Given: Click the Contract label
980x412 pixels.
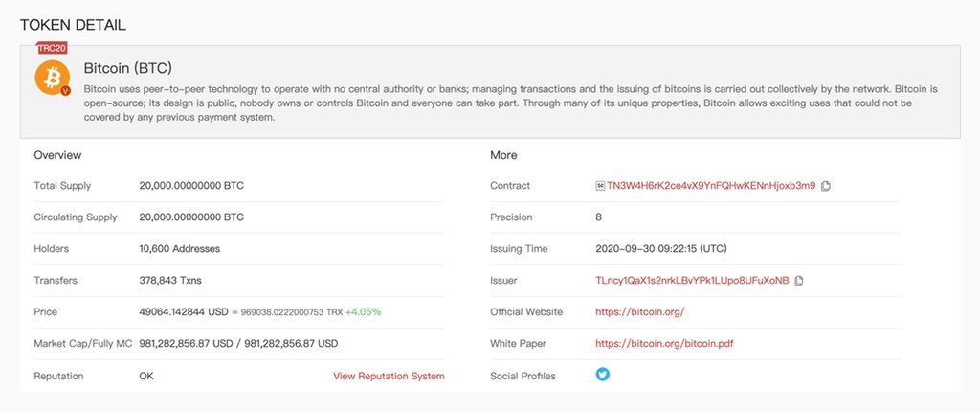Looking at the screenshot, I should pos(510,185).
